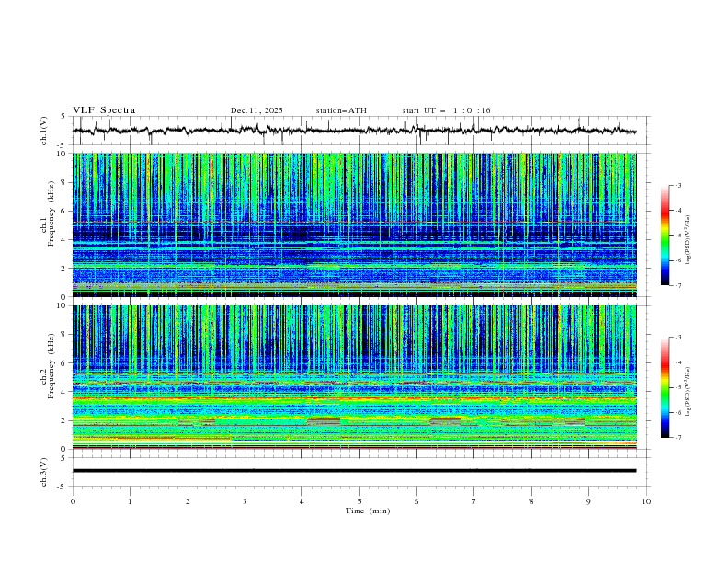Click the start UT time text

tap(446, 110)
